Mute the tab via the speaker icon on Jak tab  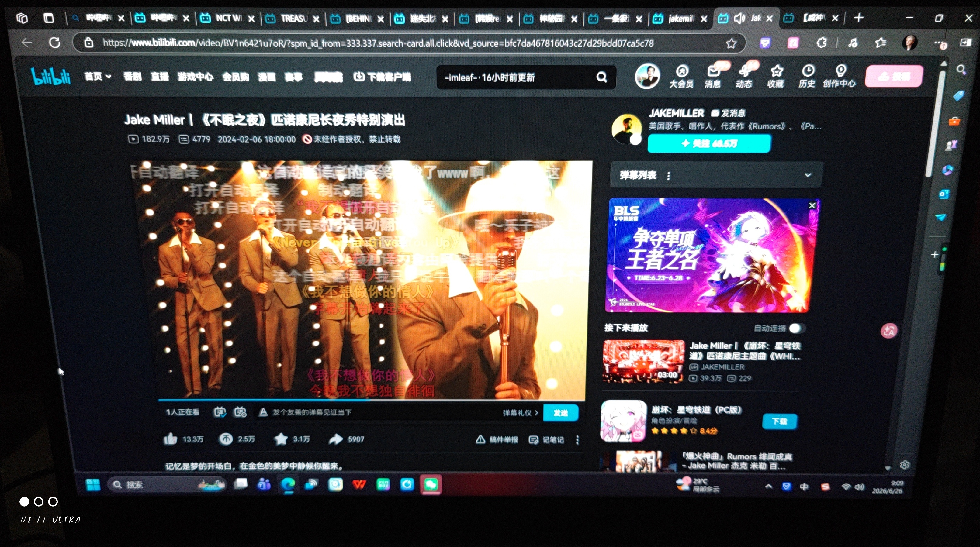(739, 18)
